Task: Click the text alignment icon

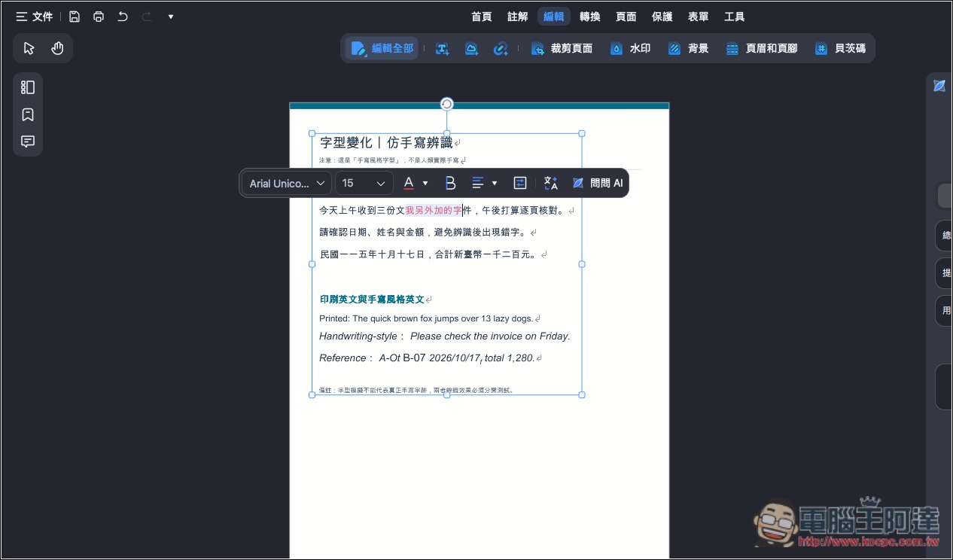Action: [x=477, y=183]
